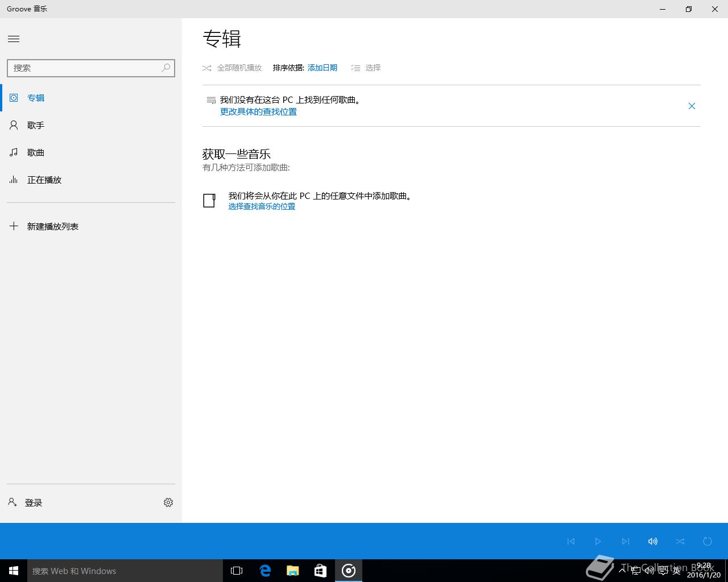Open the hamburger navigation menu

pos(14,39)
